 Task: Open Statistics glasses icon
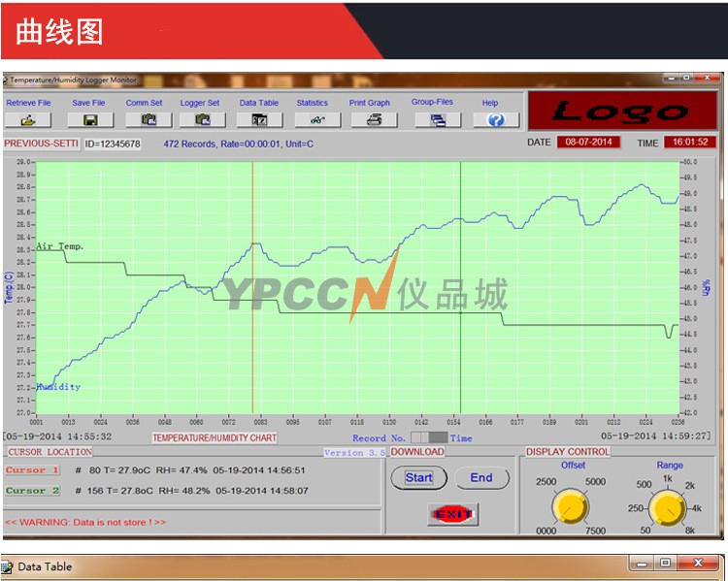coord(317,120)
